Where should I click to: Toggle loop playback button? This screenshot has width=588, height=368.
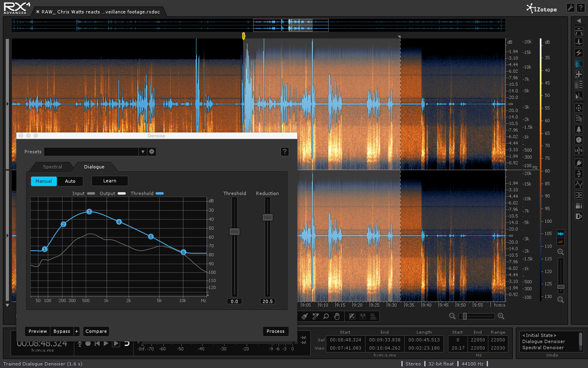(127, 343)
